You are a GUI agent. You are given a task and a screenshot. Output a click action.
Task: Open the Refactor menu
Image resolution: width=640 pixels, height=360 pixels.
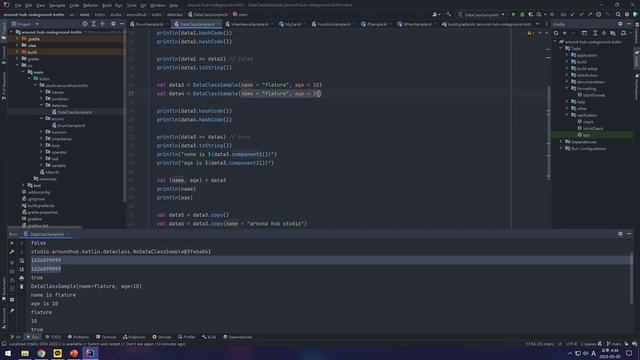[x=91, y=5]
